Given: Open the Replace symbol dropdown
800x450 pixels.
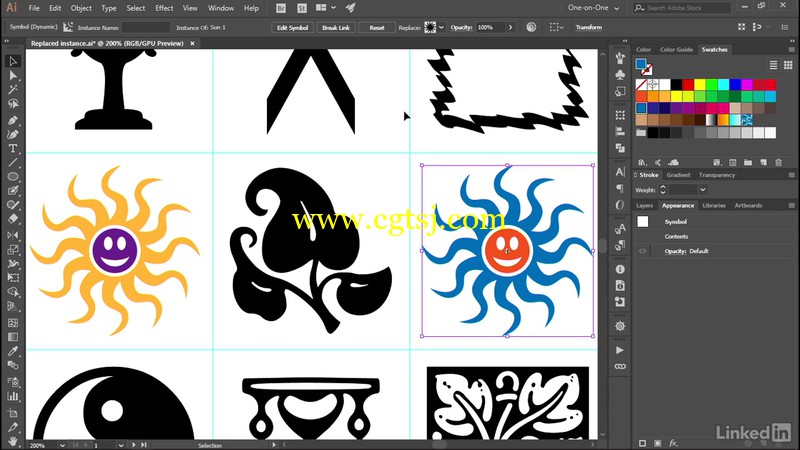Looking at the screenshot, I should 441,28.
